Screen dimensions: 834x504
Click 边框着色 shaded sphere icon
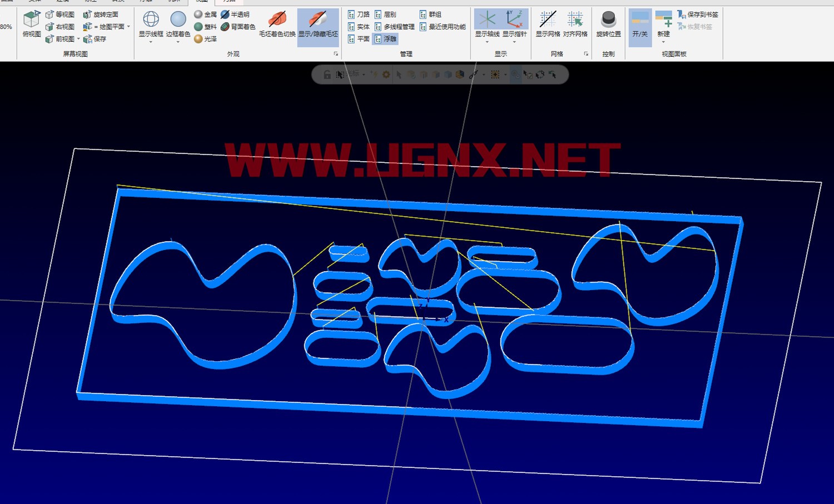click(178, 20)
